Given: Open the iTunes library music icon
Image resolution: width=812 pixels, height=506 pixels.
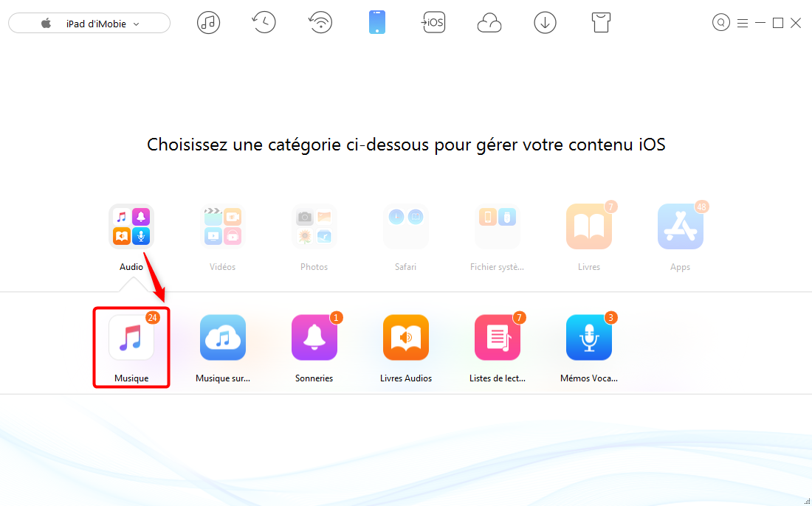Looking at the screenshot, I should pyautogui.click(x=208, y=23).
